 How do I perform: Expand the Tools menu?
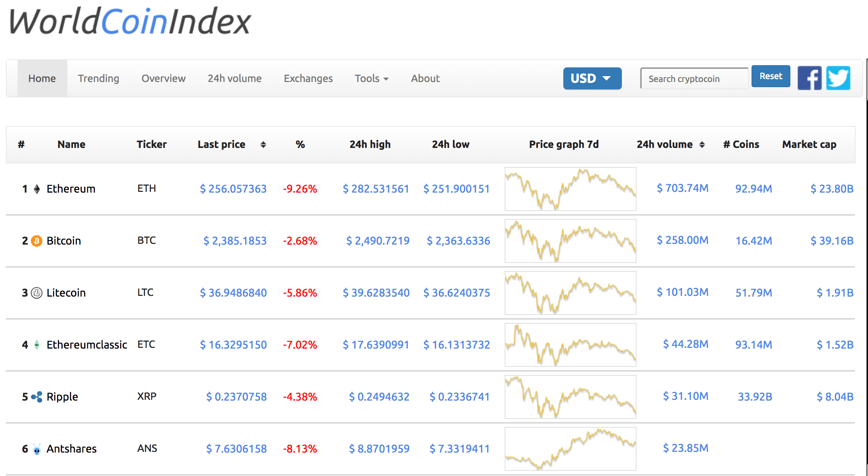tap(371, 78)
